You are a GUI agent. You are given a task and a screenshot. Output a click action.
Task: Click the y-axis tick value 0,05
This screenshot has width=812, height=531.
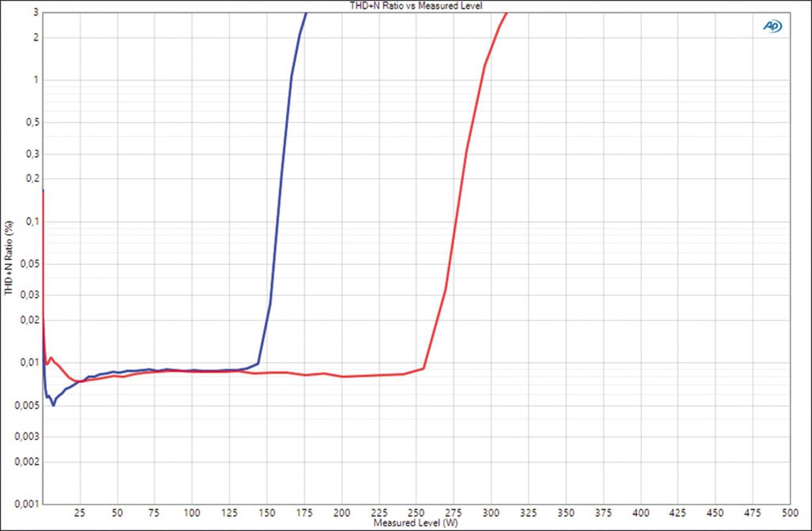[x=30, y=264]
